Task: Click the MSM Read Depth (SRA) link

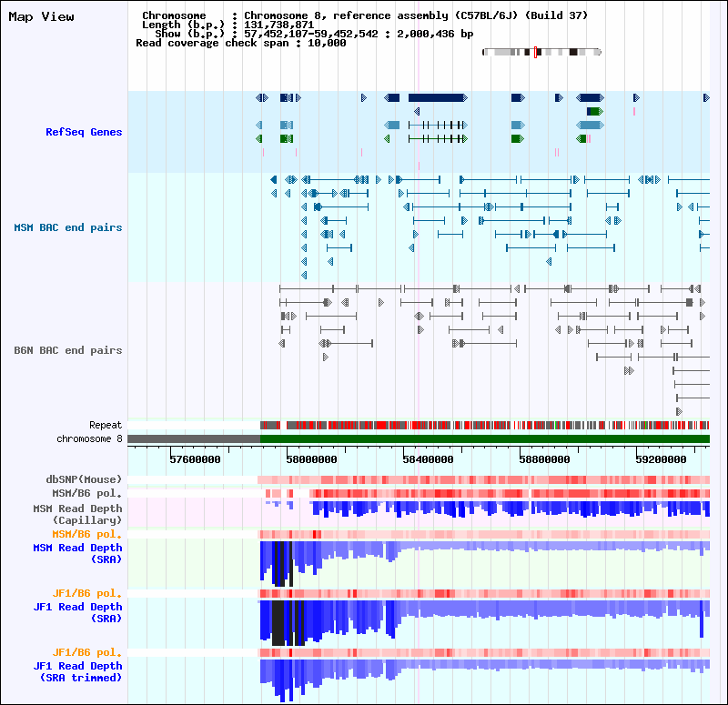Action: pos(77,553)
